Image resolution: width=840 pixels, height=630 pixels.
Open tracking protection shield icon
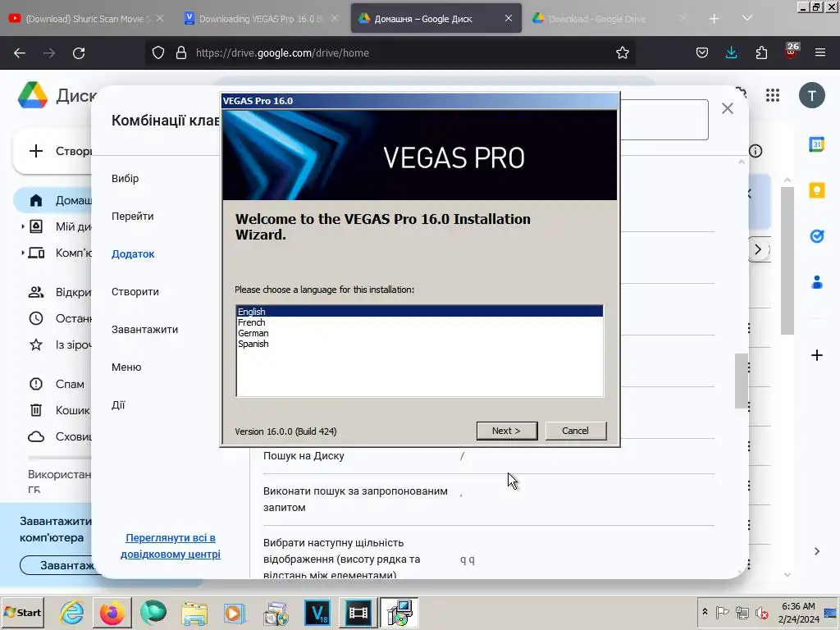pos(158,52)
